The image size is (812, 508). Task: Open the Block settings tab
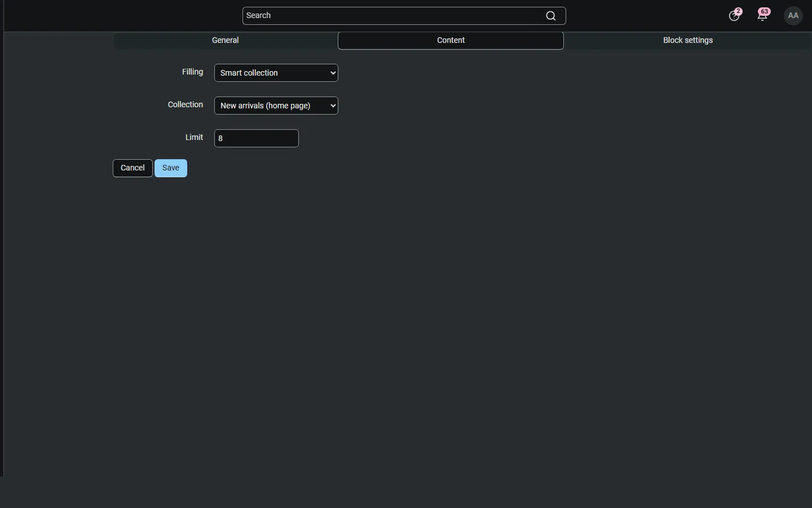688,41
